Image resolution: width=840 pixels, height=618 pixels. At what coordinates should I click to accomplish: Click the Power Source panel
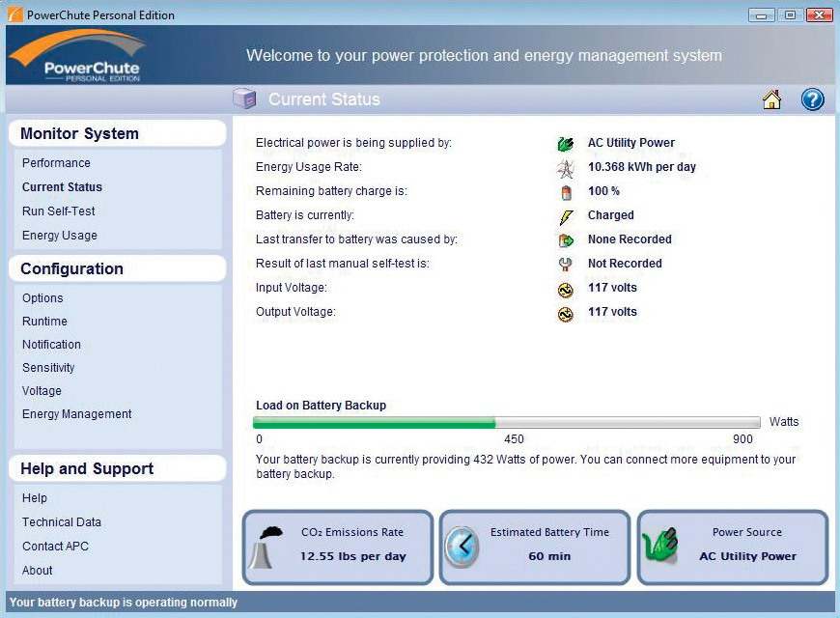[x=732, y=547]
